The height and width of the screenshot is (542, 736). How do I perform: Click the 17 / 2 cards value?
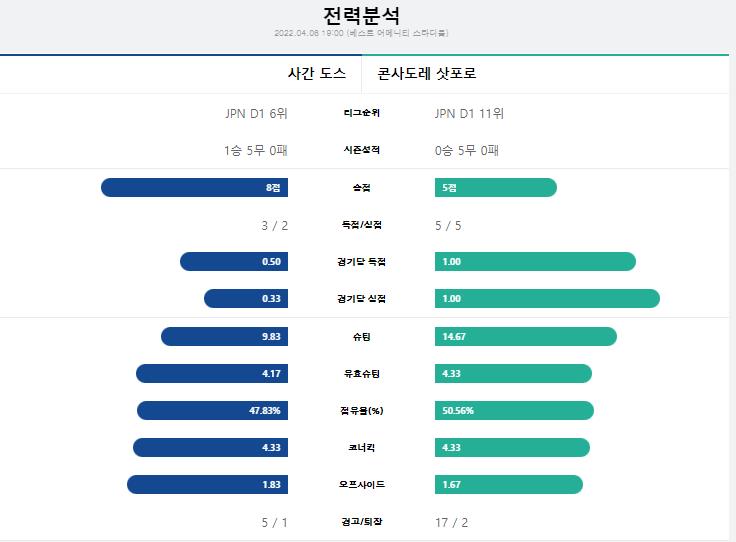[452, 522]
